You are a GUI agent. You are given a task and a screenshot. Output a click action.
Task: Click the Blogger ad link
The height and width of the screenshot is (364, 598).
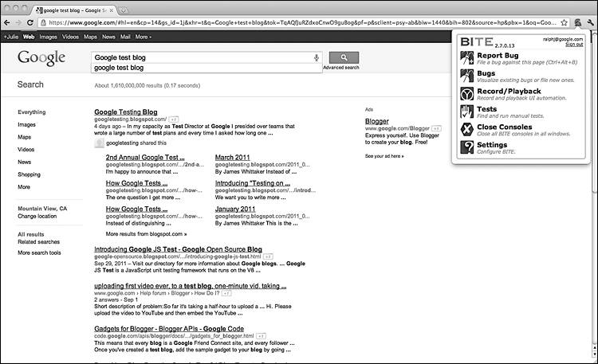(x=377, y=121)
